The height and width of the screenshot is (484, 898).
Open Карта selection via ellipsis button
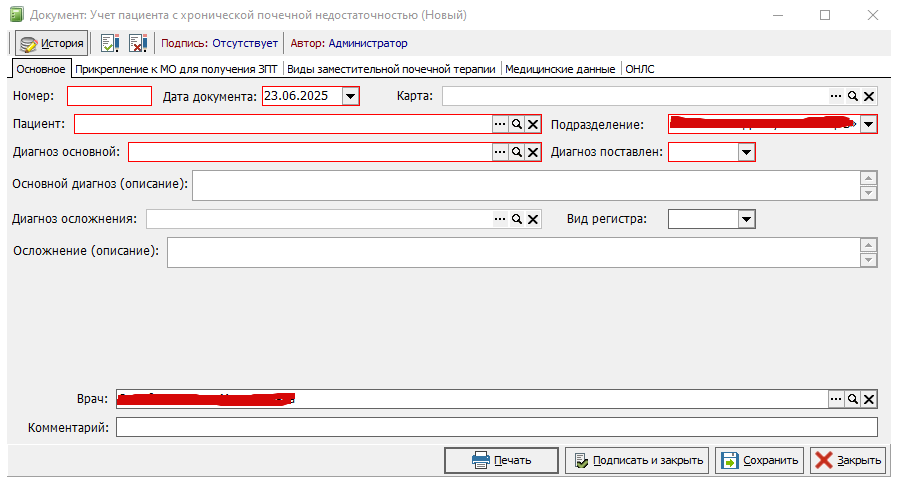[x=836, y=96]
